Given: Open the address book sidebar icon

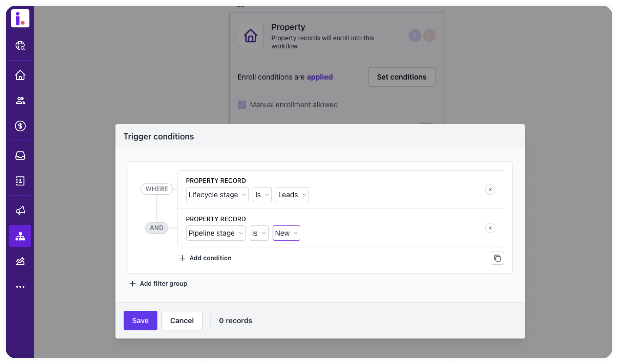Looking at the screenshot, I should click(20, 181).
